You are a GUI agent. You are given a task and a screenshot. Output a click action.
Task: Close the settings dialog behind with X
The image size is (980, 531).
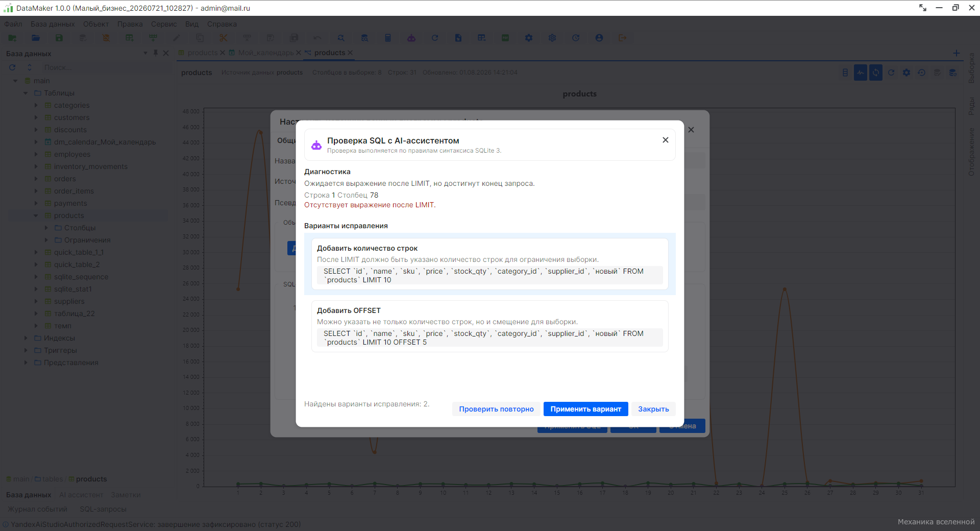[691, 130]
